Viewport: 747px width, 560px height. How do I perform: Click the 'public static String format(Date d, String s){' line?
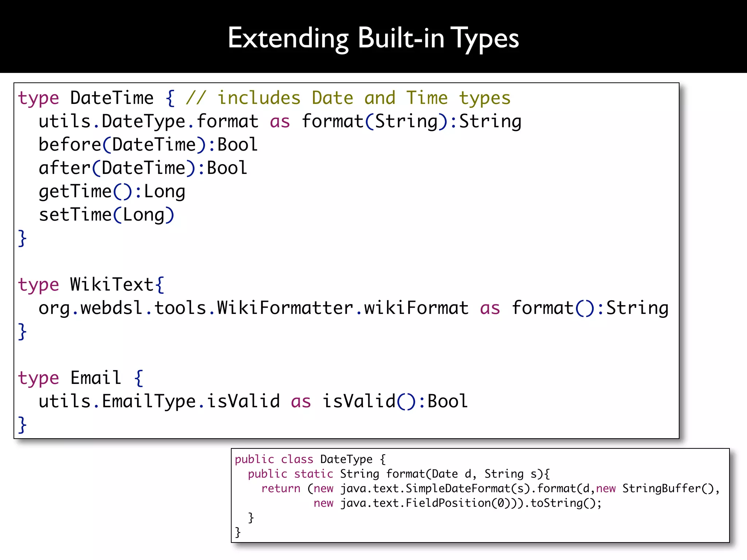coord(399,474)
